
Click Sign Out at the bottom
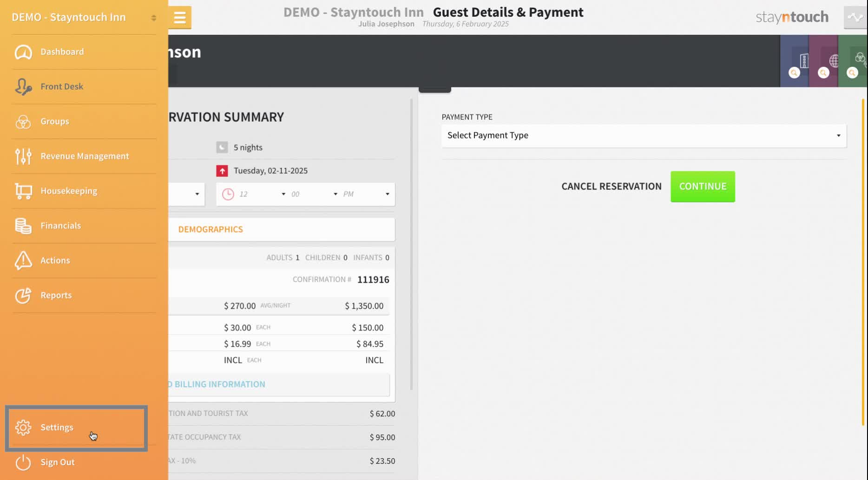coord(84,462)
